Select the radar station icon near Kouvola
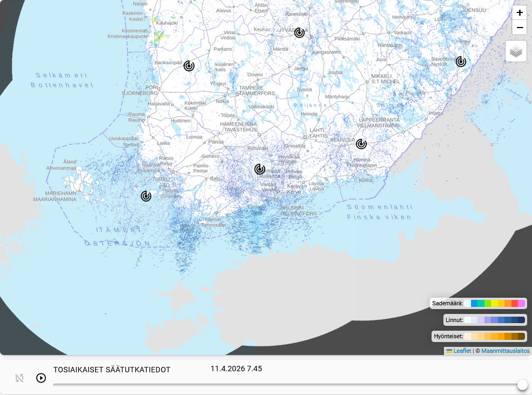 [x=361, y=144]
